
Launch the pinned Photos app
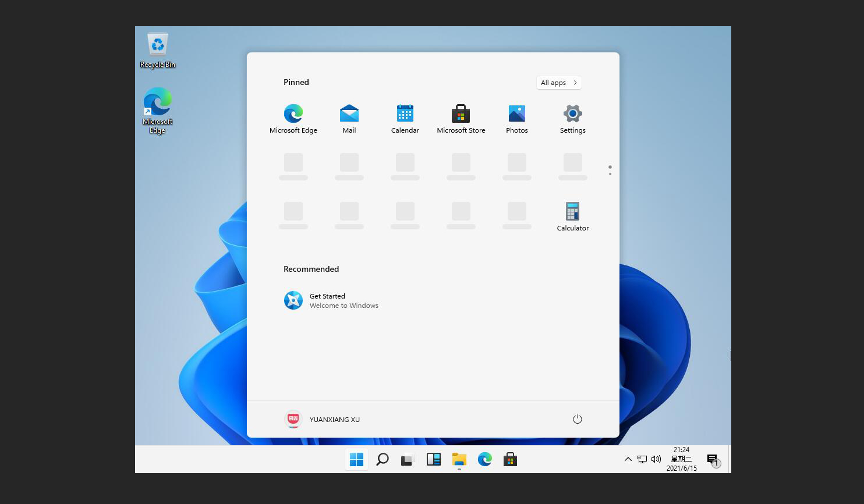(x=517, y=119)
